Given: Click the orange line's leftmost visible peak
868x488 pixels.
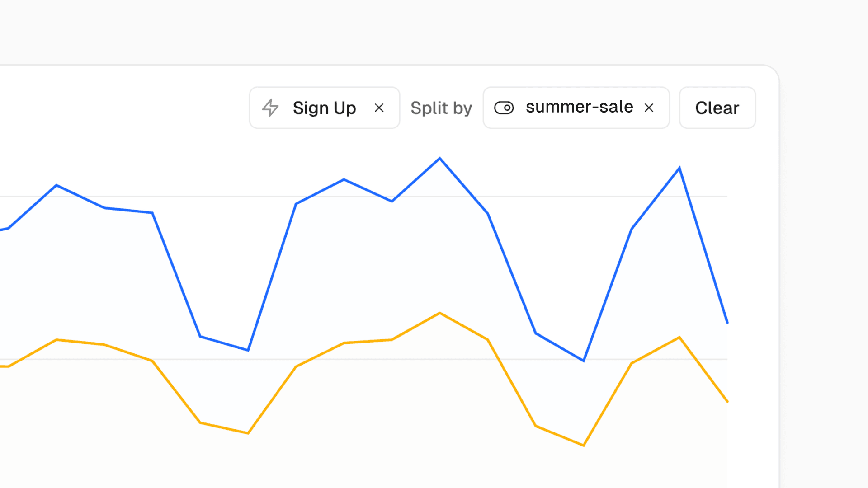Looking at the screenshot, I should (57, 339).
